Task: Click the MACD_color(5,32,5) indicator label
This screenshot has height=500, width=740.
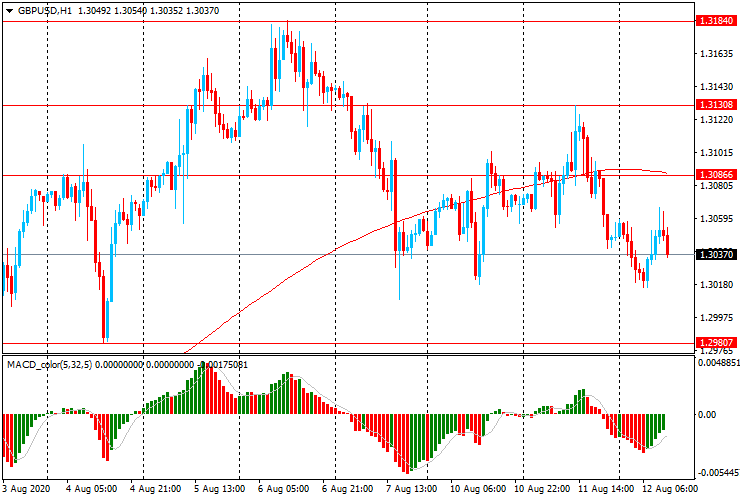Action: tap(50, 364)
